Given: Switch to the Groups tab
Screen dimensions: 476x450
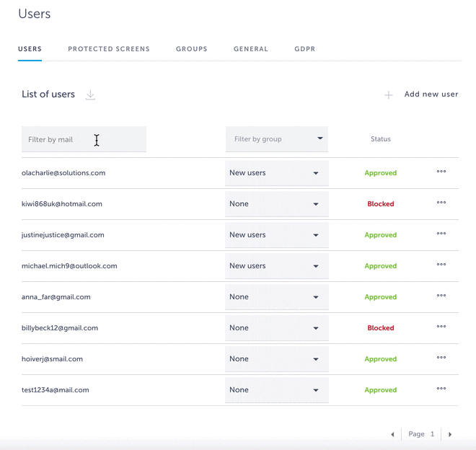Looking at the screenshot, I should (192, 49).
